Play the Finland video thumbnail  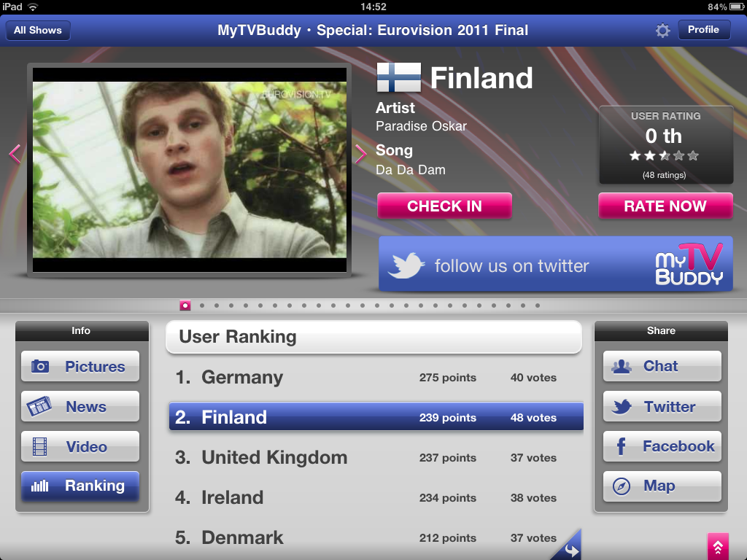(190, 170)
